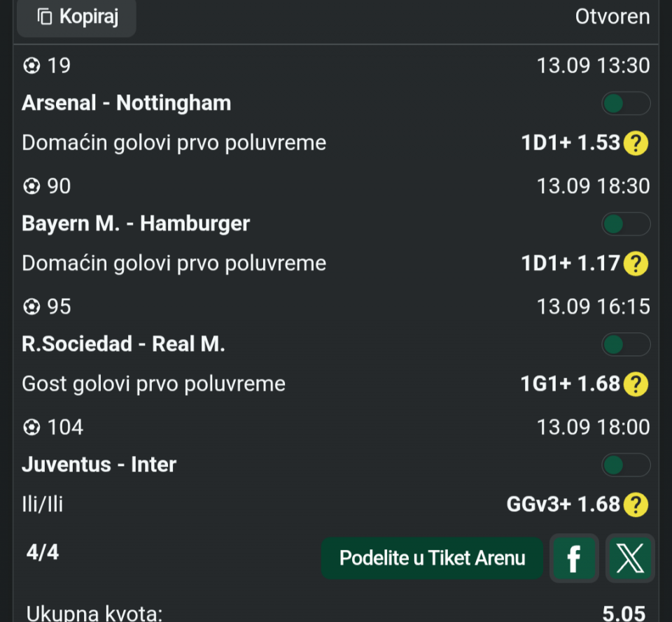Open help for Bayern 1D1+ 1.17 odds
The image size is (672, 622).
(636, 264)
